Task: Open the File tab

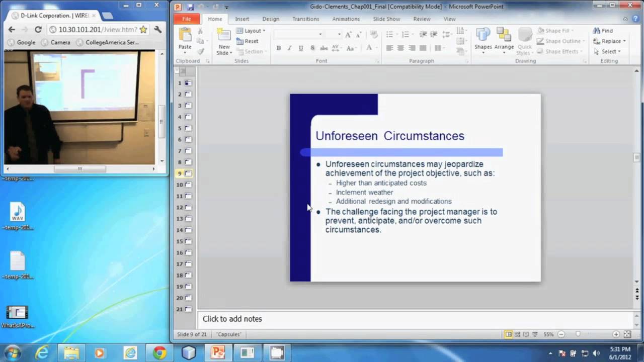Action: pyautogui.click(x=187, y=19)
